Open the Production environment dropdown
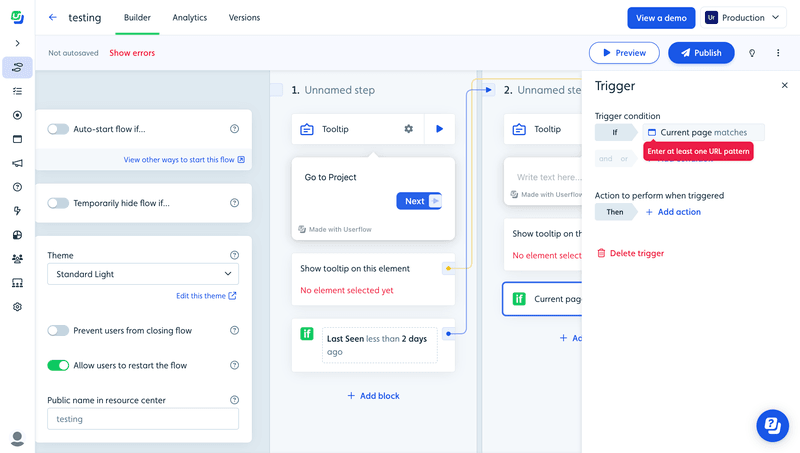 [x=748, y=18]
